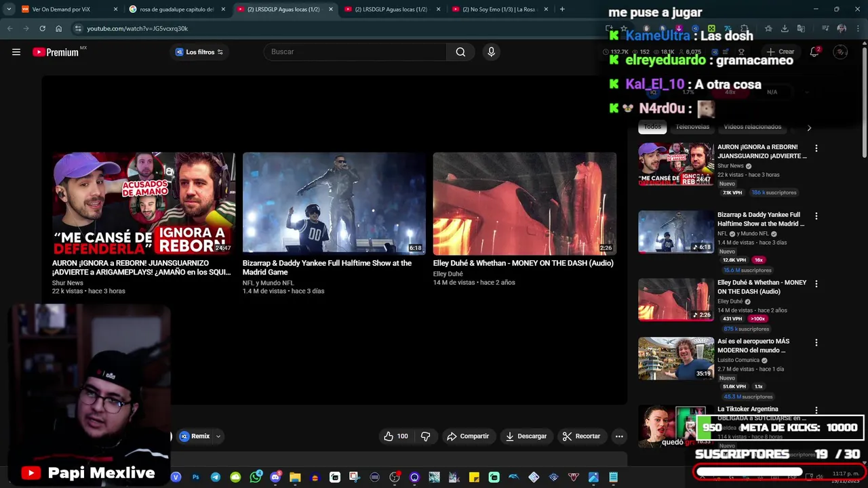Open options menu for AURON sidebar video
Image resolution: width=868 pixels, height=488 pixels.
coord(816,148)
